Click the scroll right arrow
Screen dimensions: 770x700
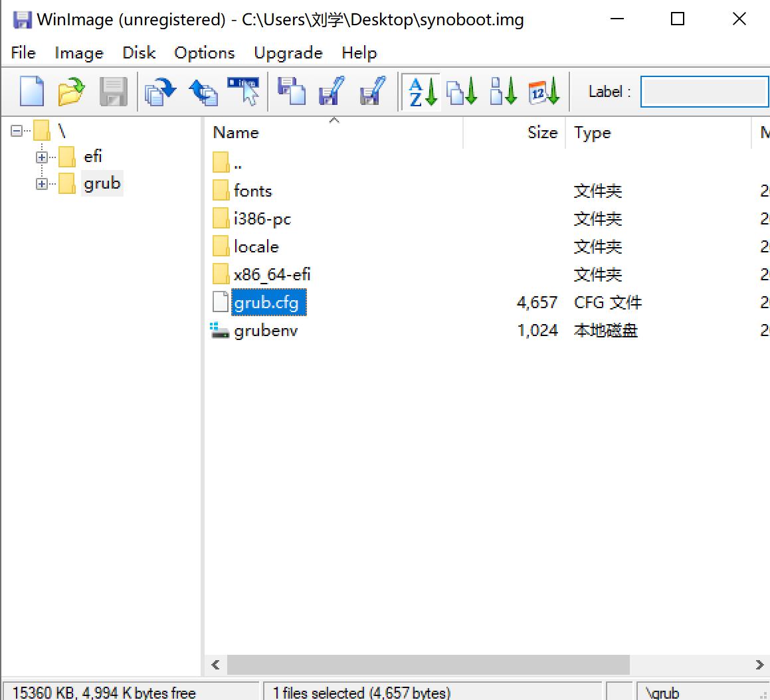[759, 665]
